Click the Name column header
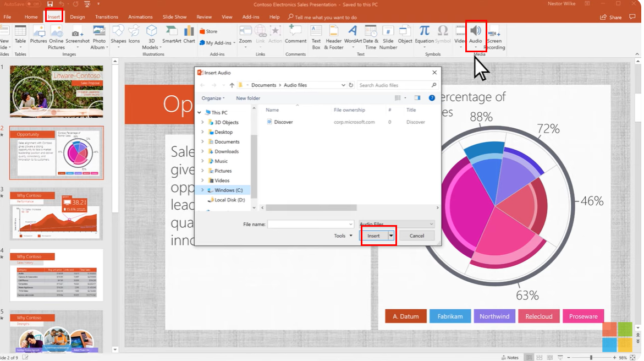 coord(272,110)
